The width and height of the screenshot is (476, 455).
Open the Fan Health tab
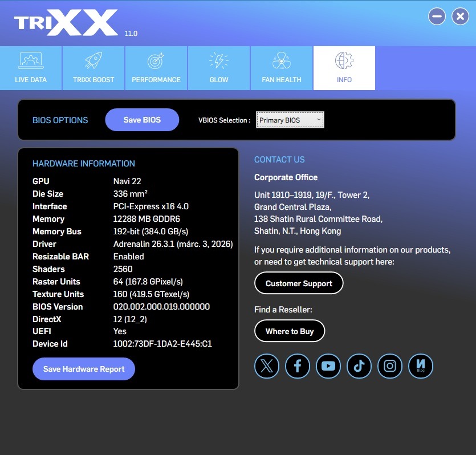(282, 68)
